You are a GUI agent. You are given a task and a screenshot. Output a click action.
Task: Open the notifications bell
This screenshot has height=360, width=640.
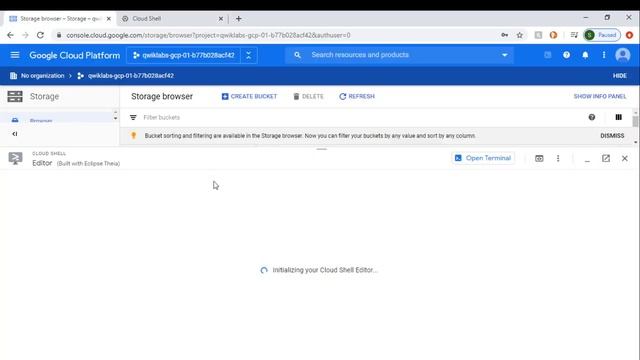click(585, 55)
